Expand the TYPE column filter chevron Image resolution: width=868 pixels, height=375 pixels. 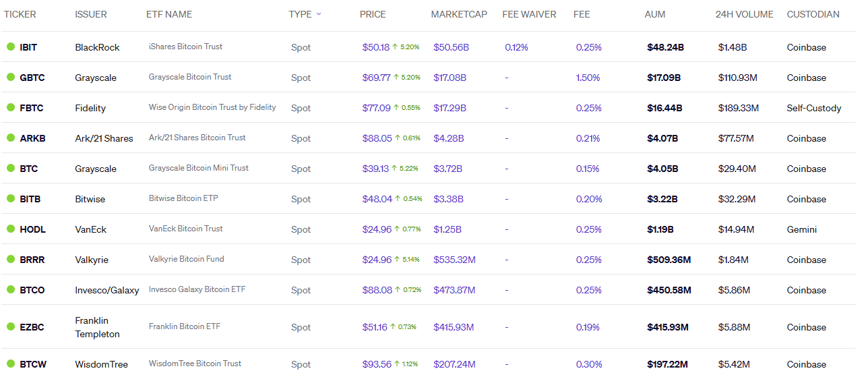pos(319,14)
